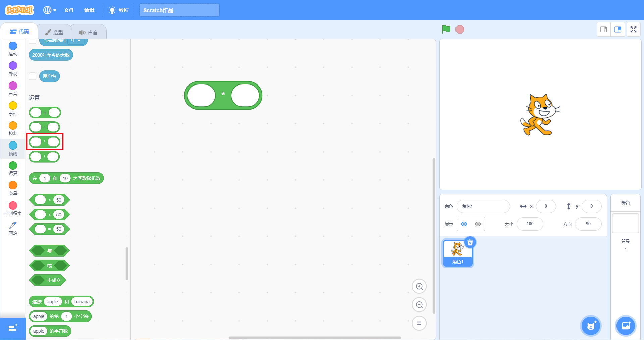Select the 画笔 pen extension category

13,229
